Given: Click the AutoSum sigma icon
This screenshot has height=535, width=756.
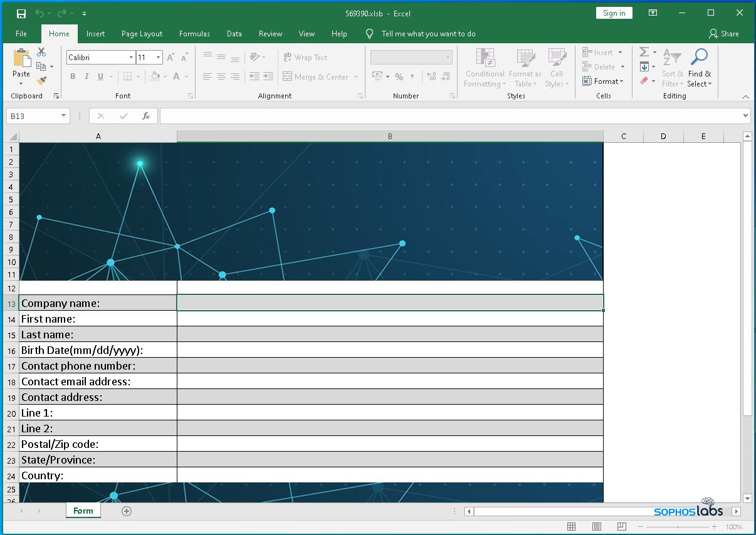Looking at the screenshot, I should [x=644, y=52].
